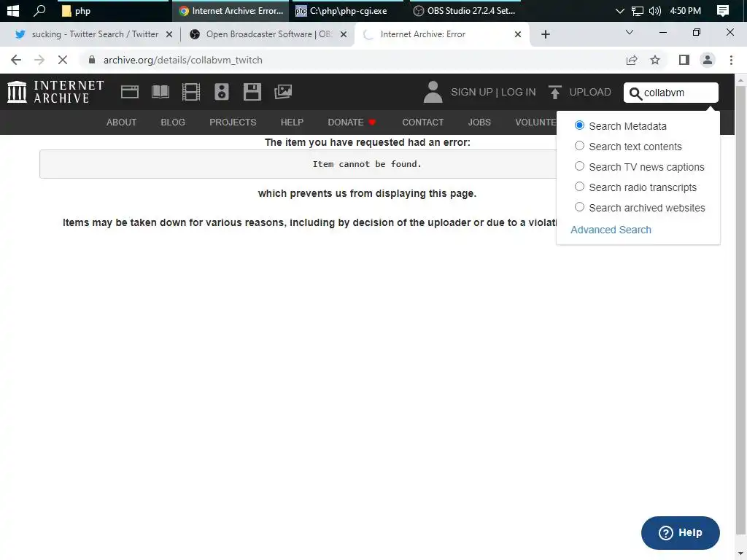Screen dimensions: 747x560
Task: Open the php folder taskbar item
Action: coord(112,10)
